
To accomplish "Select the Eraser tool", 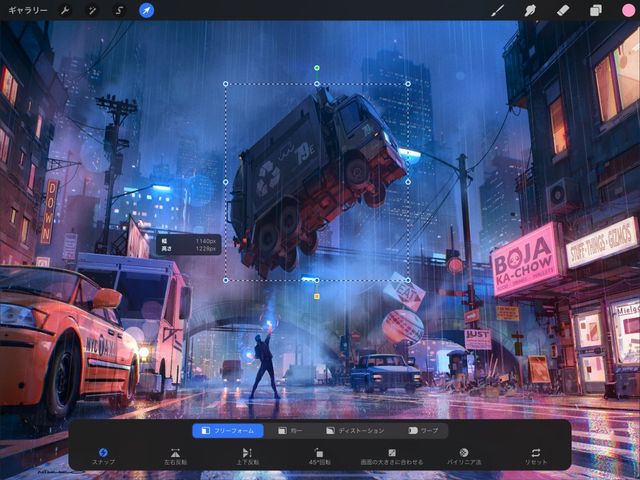I will (563, 10).
